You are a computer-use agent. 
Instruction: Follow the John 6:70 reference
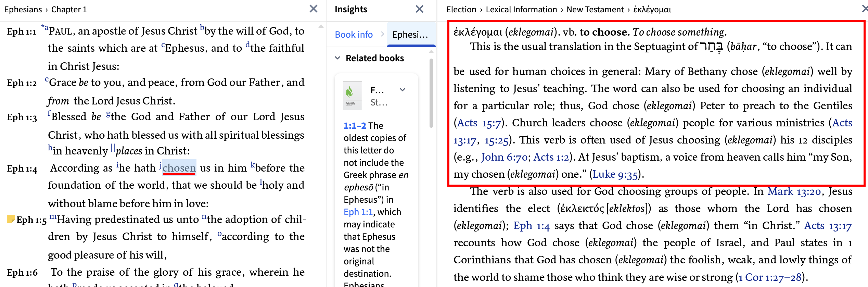point(504,157)
